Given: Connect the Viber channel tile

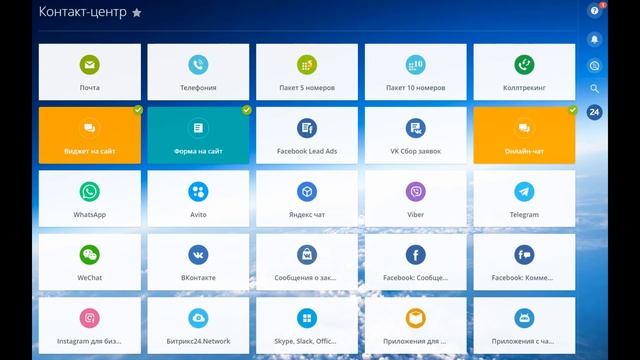Looking at the screenshot, I should [x=416, y=198].
